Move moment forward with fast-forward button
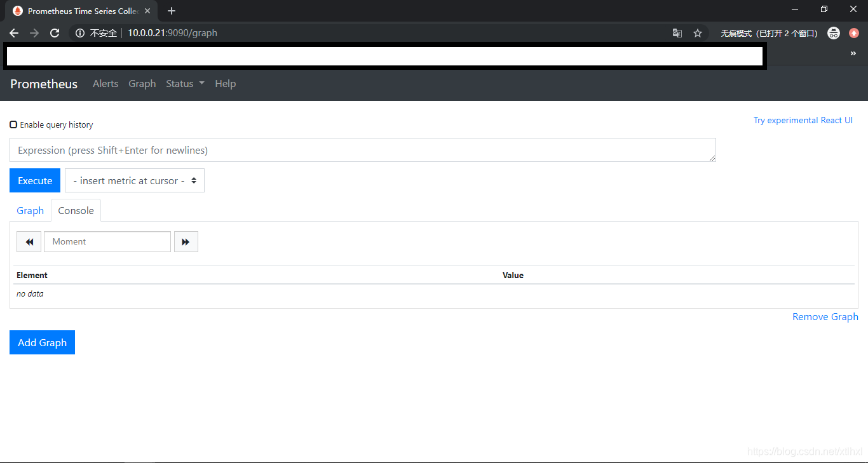Image resolution: width=868 pixels, height=463 pixels. point(186,242)
